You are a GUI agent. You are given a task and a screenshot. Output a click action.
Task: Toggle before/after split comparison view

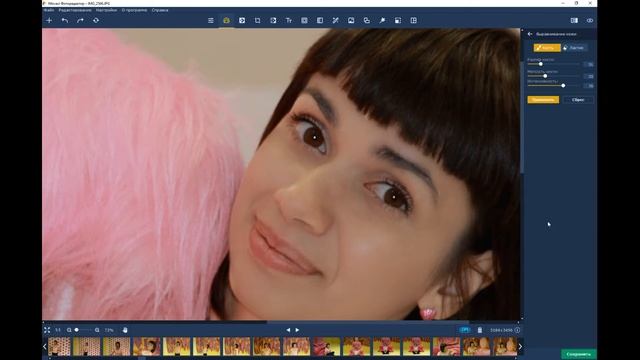point(574,20)
